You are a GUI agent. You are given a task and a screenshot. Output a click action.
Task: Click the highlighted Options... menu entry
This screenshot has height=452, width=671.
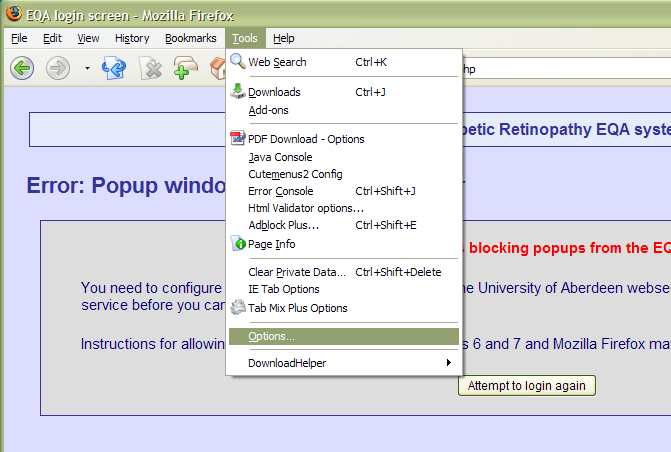[344, 336]
